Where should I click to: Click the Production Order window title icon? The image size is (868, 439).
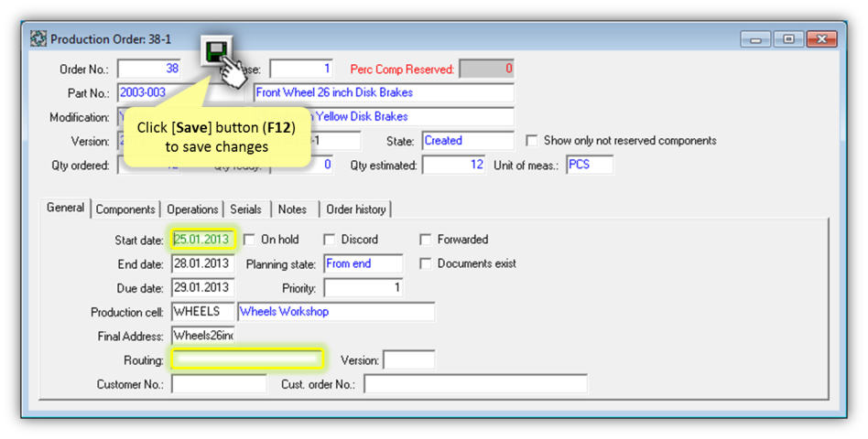(x=38, y=39)
